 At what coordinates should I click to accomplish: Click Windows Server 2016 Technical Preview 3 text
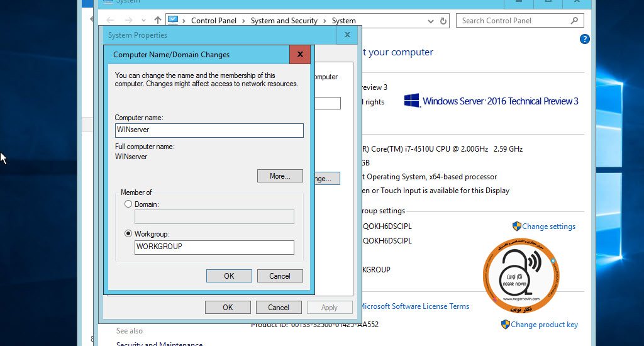pyautogui.click(x=500, y=101)
